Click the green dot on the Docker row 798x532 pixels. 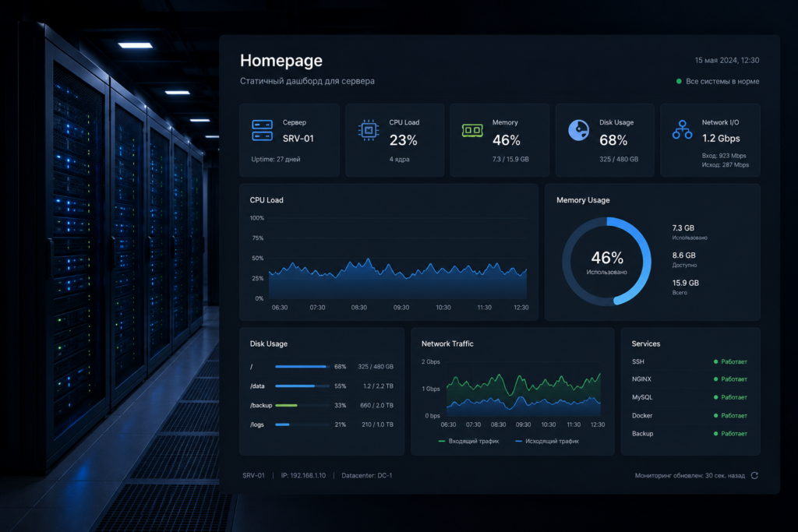point(715,415)
